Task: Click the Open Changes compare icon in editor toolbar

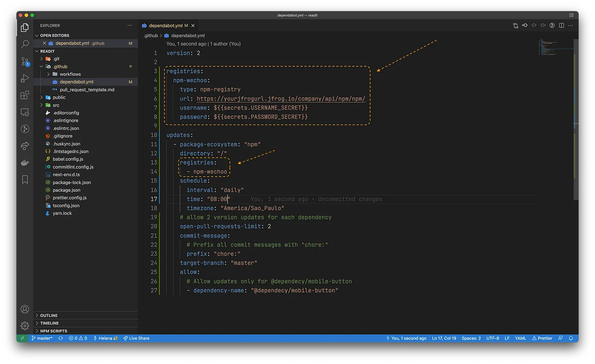Action: (x=516, y=25)
